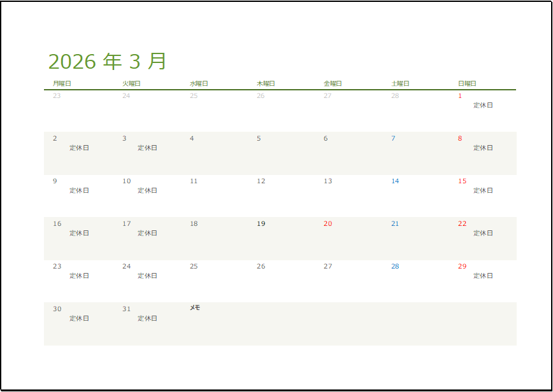
Task: Click the bold date 19
Action: [261, 223]
